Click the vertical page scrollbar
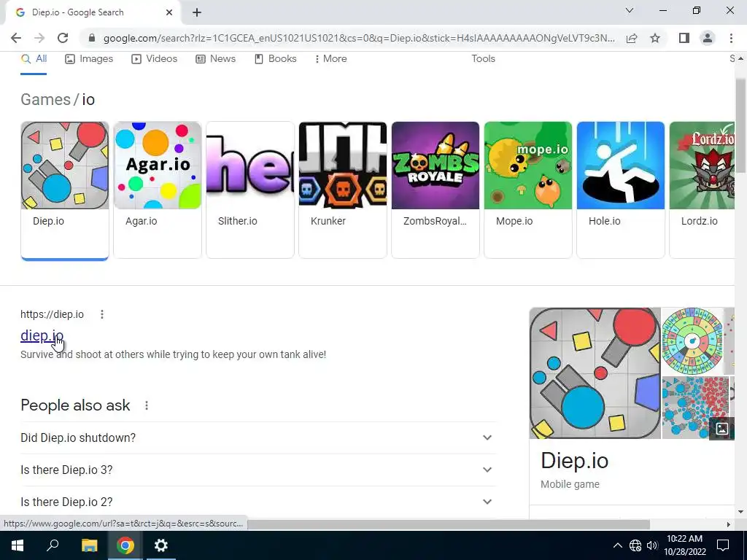This screenshot has width=747, height=560. tap(741, 126)
